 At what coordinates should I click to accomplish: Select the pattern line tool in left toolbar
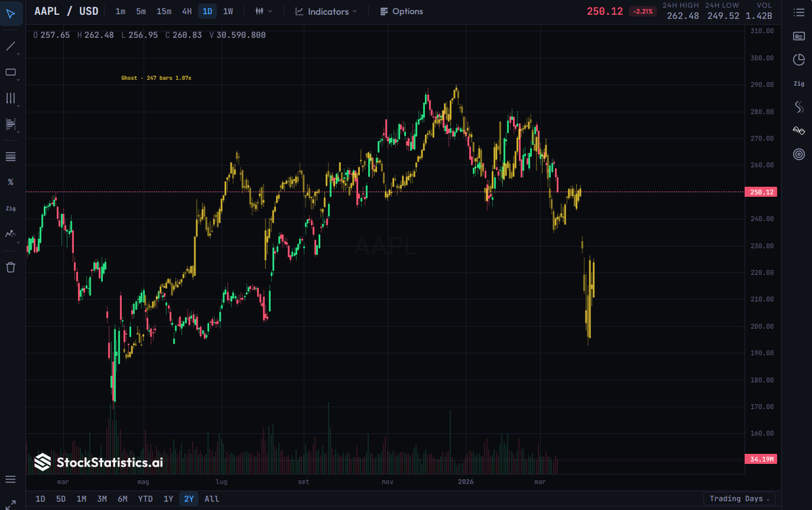click(11, 233)
